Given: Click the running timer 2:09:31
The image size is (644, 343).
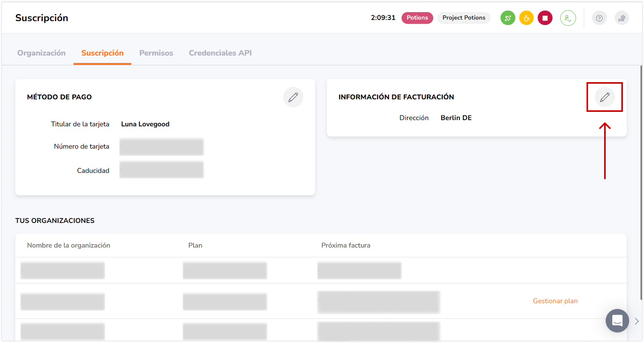Looking at the screenshot, I should click(x=383, y=18).
